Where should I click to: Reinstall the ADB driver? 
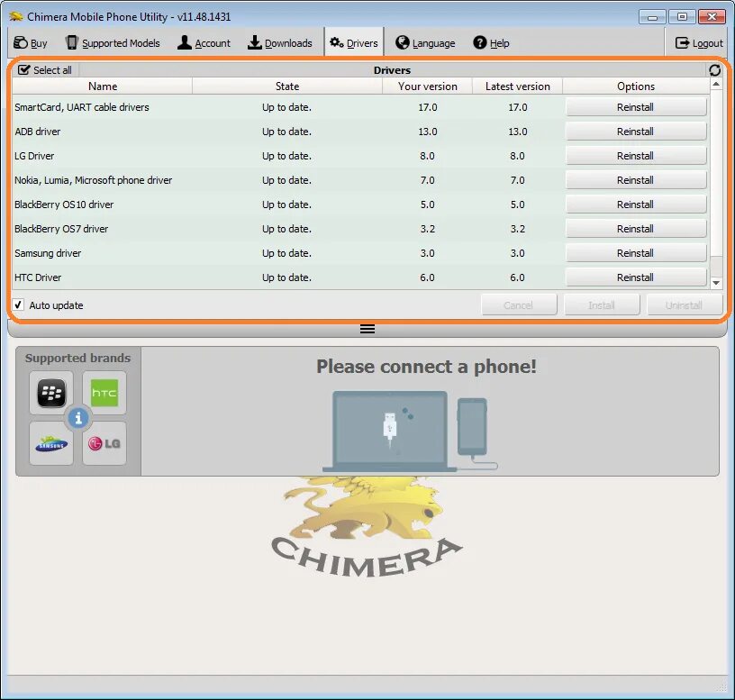636,132
